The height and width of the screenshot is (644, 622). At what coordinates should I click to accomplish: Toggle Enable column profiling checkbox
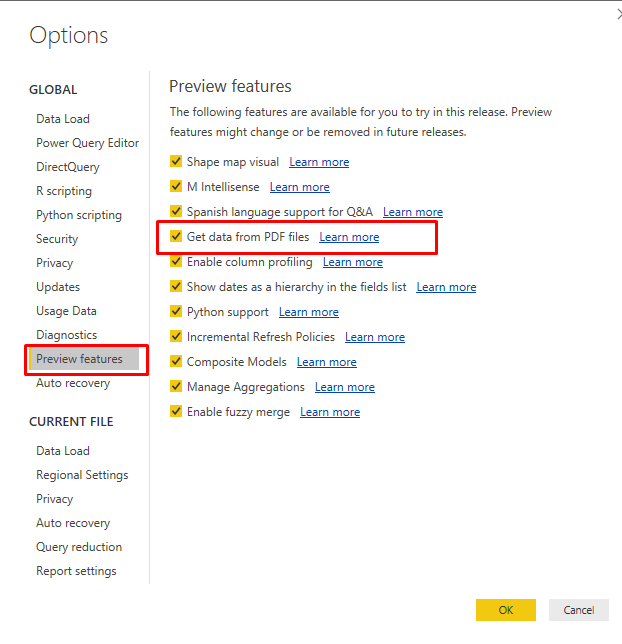click(176, 262)
